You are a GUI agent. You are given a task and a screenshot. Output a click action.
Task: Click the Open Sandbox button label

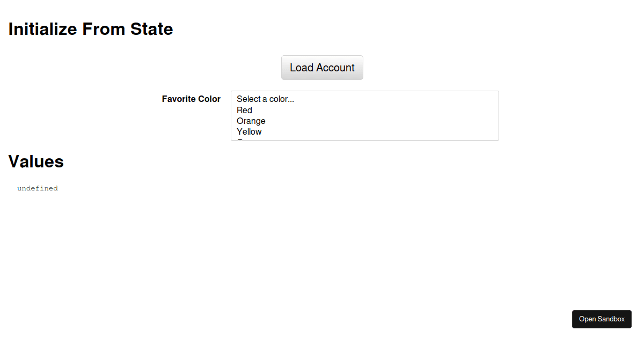(x=602, y=319)
